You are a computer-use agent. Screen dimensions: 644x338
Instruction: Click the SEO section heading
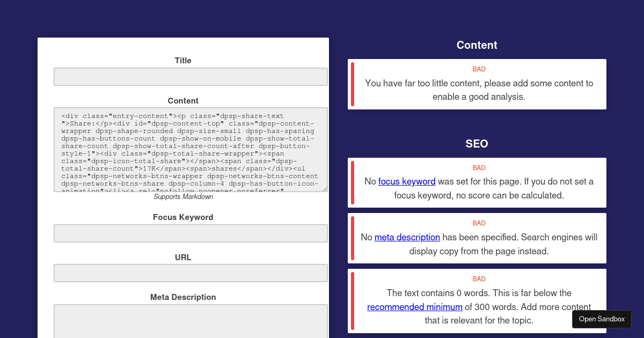477,144
